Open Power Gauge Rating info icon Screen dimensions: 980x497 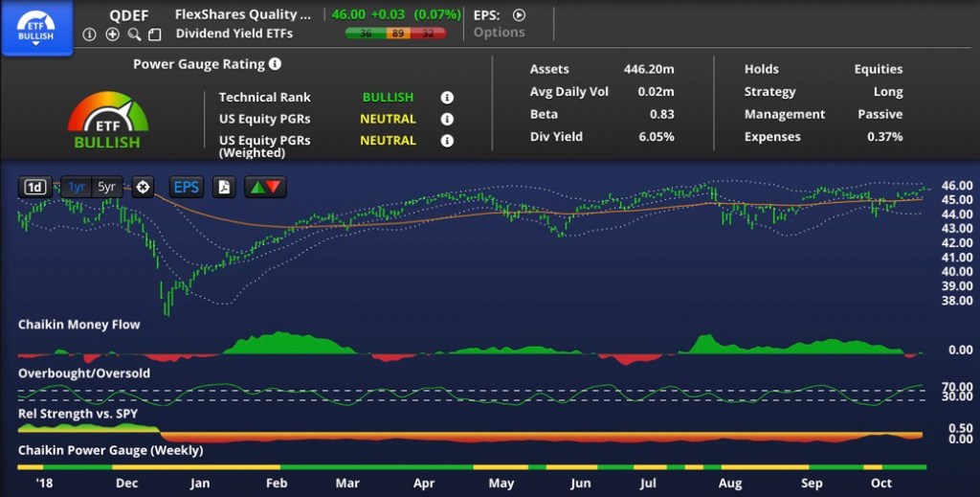(x=275, y=64)
